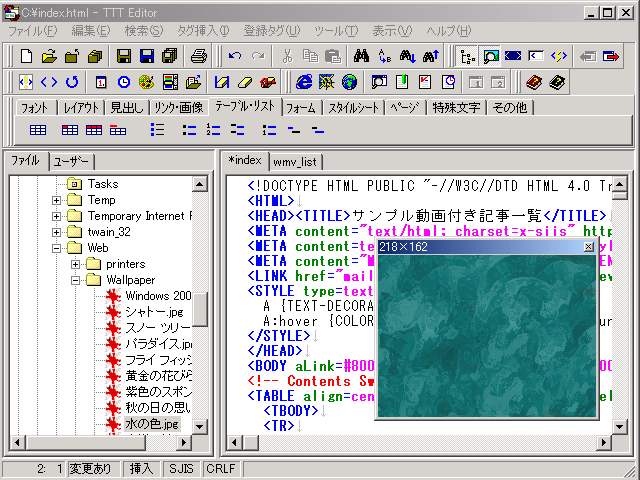Toggle the image preview magnifier icon

[x=491, y=56]
